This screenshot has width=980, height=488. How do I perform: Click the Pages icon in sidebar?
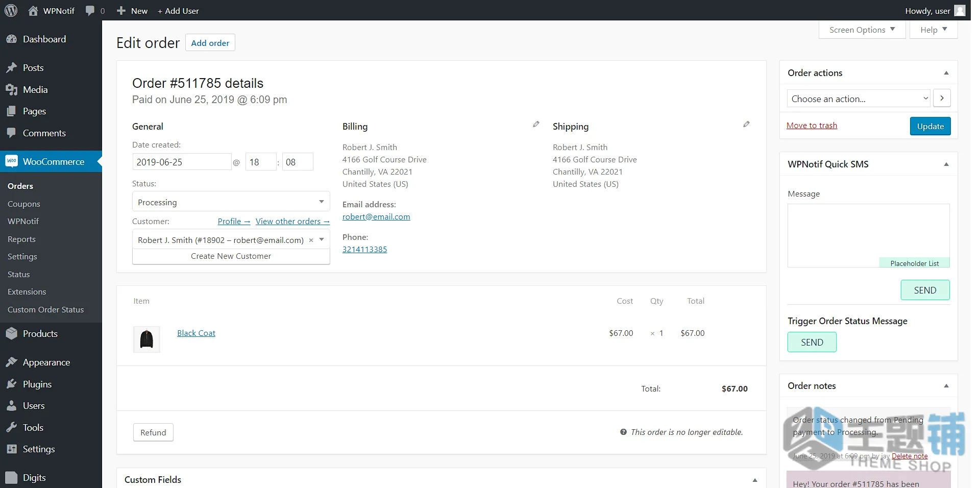(11, 111)
